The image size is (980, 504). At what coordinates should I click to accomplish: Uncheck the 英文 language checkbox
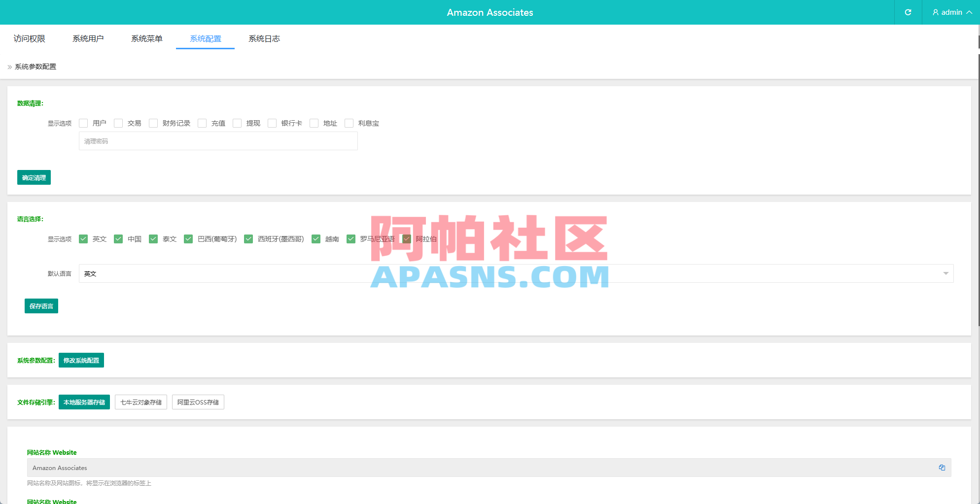pyautogui.click(x=83, y=239)
